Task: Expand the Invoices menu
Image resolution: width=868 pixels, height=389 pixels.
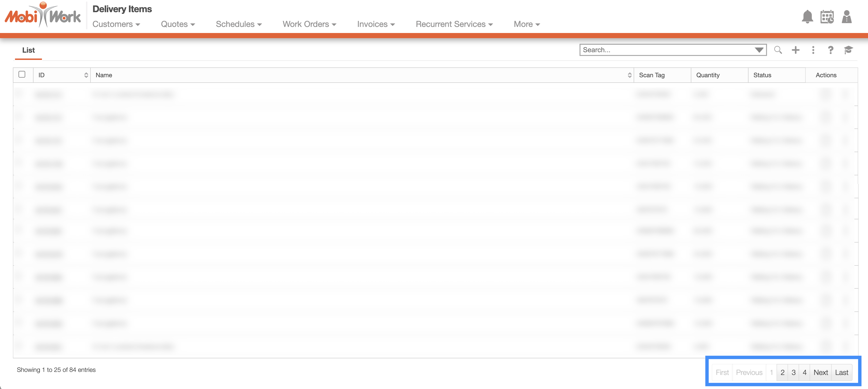Action: (376, 24)
